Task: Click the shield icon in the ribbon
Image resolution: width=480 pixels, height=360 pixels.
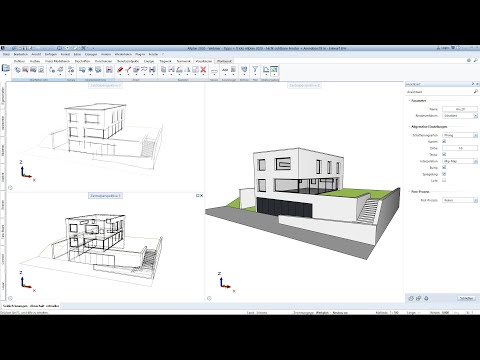Action: (x=244, y=69)
